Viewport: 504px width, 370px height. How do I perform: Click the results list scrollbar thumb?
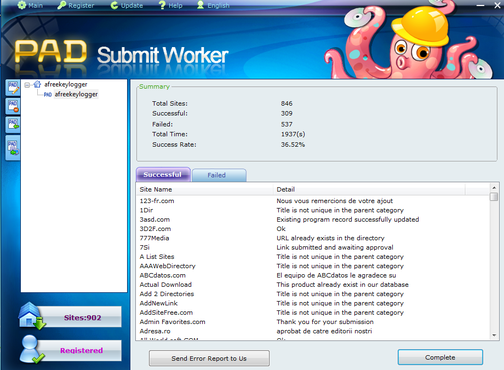[494, 197]
